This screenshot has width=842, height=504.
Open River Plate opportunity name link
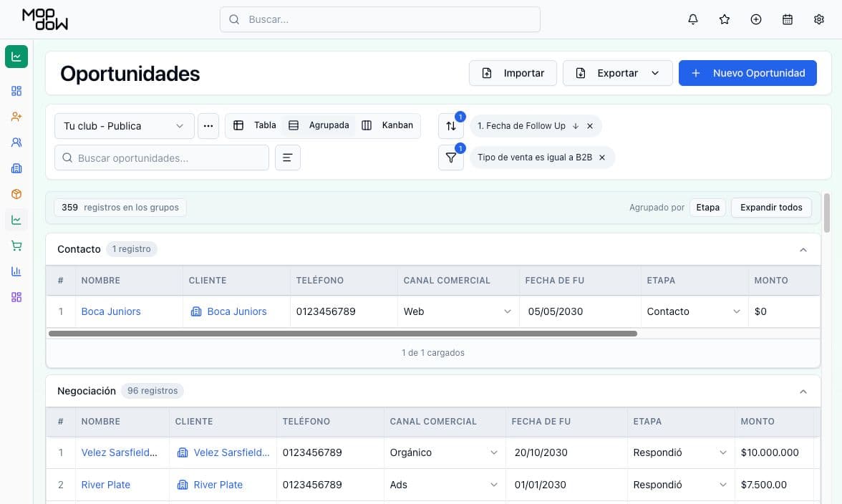tap(106, 485)
